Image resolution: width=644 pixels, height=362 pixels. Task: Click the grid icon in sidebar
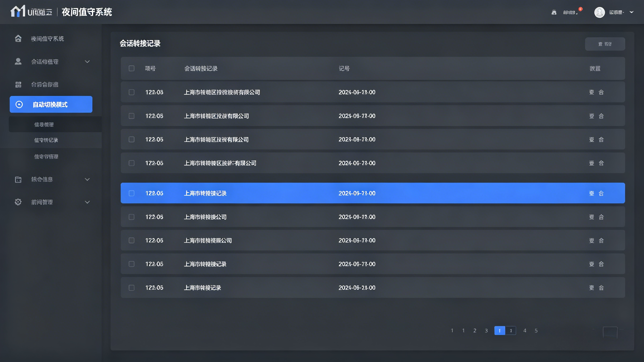(18, 84)
